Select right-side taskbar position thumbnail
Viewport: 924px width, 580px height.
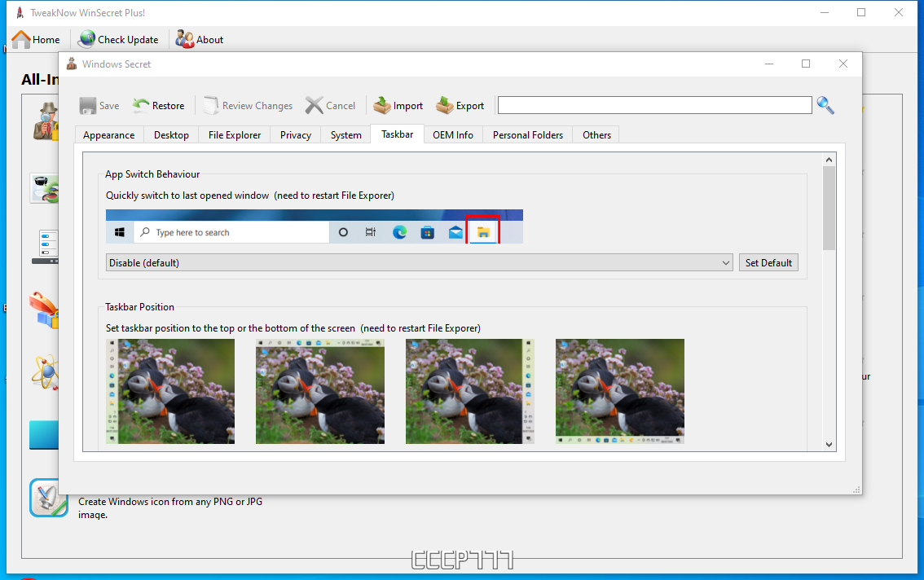[469, 391]
